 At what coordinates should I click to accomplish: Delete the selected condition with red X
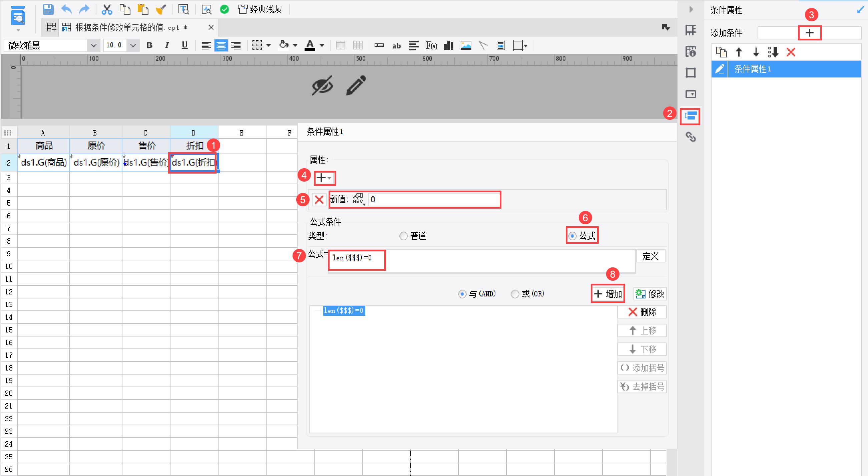[x=791, y=52]
